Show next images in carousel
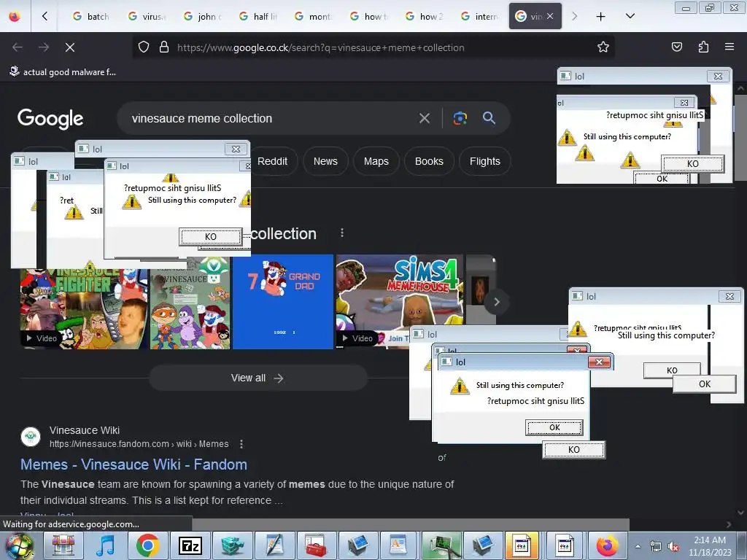 pyautogui.click(x=496, y=302)
